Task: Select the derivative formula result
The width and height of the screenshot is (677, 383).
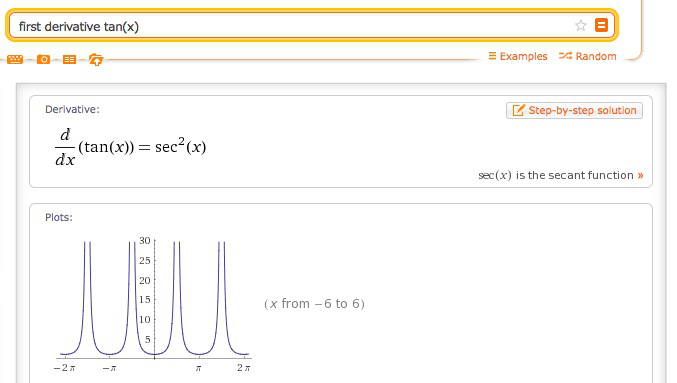Action: [x=130, y=147]
